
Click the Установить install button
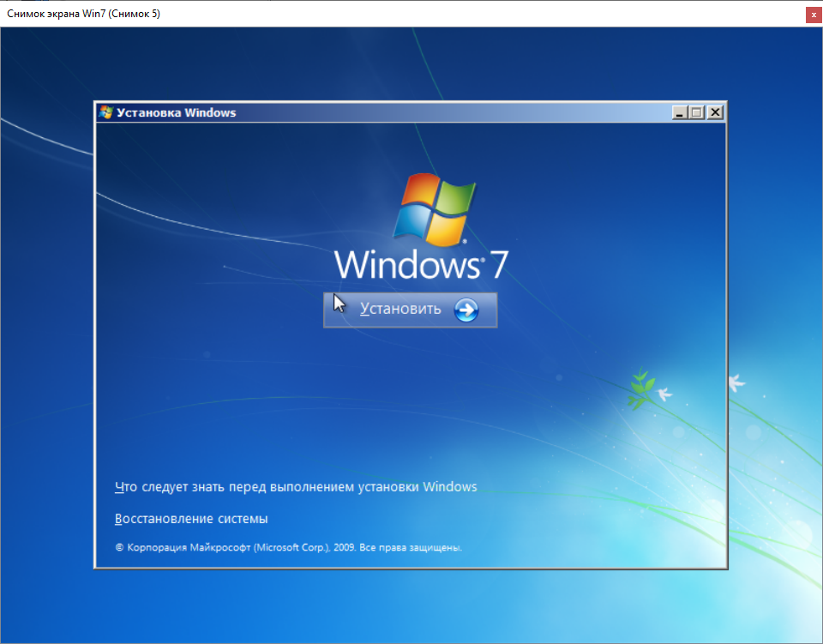point(410,310)
